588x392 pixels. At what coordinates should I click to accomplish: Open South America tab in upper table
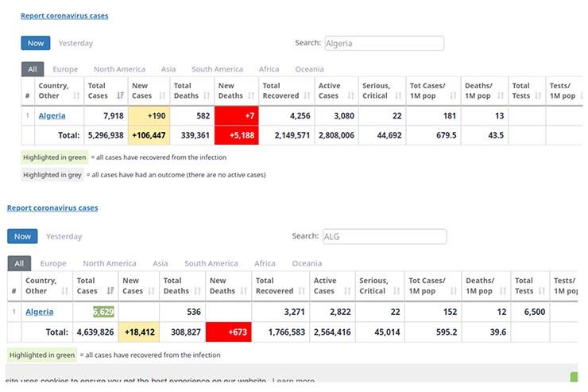click(x=217, y=69)
